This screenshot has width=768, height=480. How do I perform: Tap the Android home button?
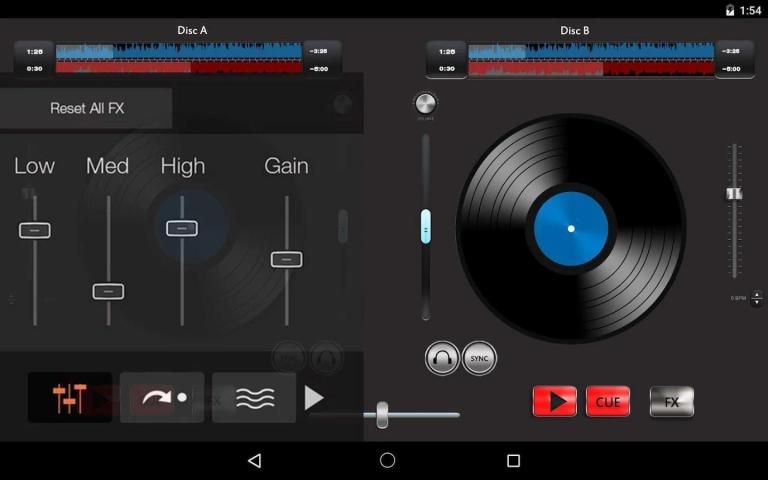(388, 460)
